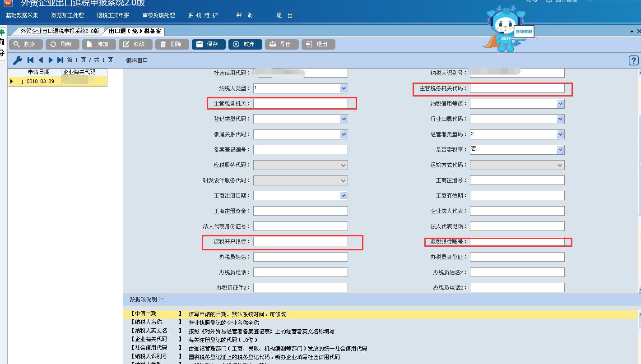Expand the 是否零税率 dropdown
The image size is (641, 364).
coord(560,150)
